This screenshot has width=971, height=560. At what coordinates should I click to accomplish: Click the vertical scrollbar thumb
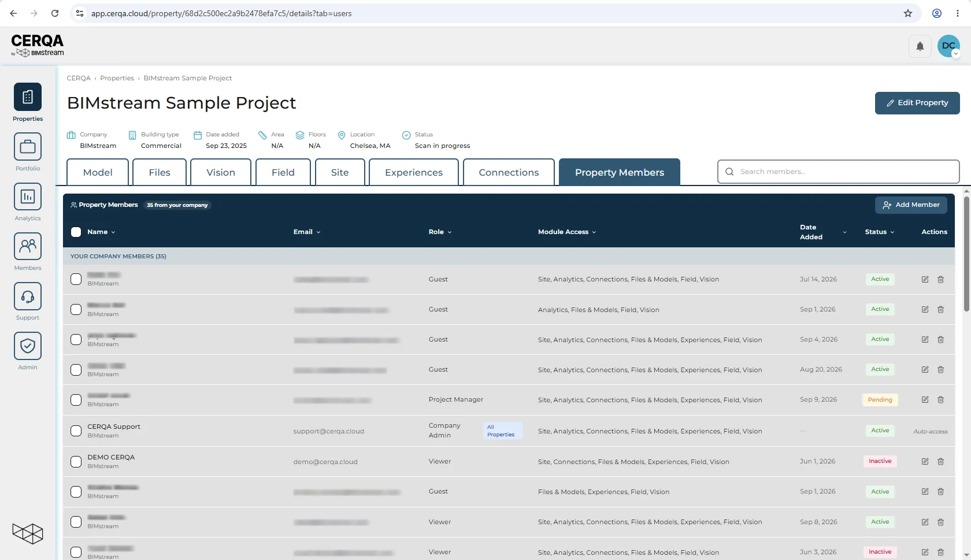(966, 254)
